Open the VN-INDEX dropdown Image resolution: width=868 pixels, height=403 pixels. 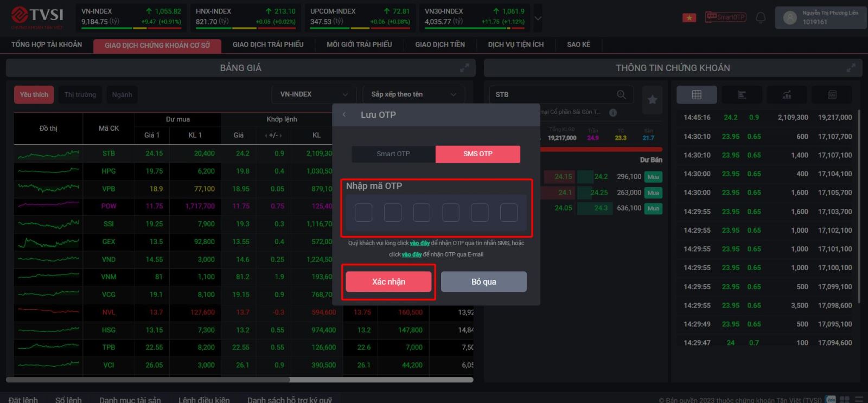coord(314,94)
